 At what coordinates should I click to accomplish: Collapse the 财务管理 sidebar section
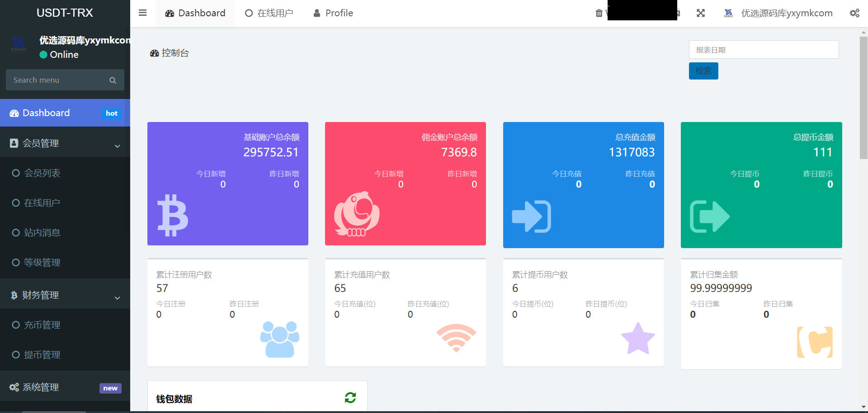(65, 295)
